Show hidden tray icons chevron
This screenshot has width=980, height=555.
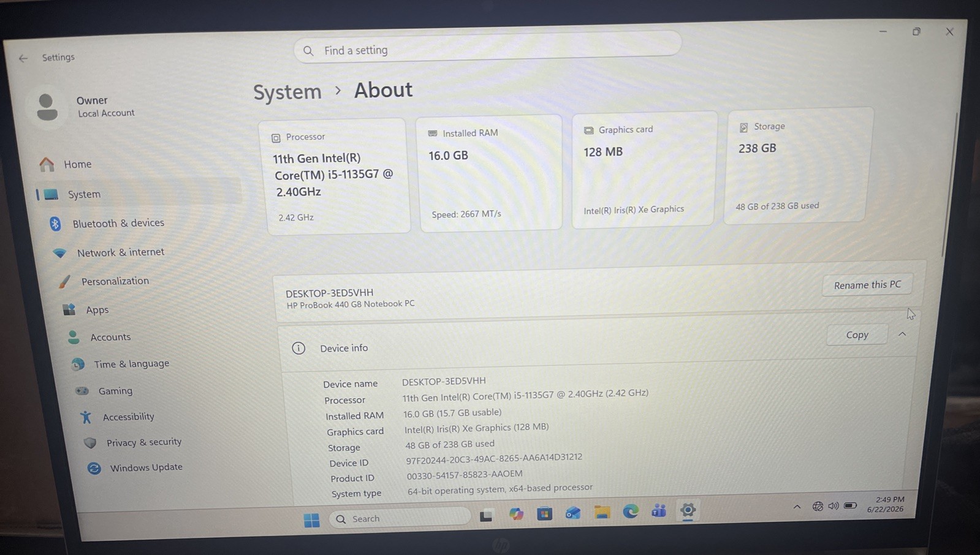797,507
